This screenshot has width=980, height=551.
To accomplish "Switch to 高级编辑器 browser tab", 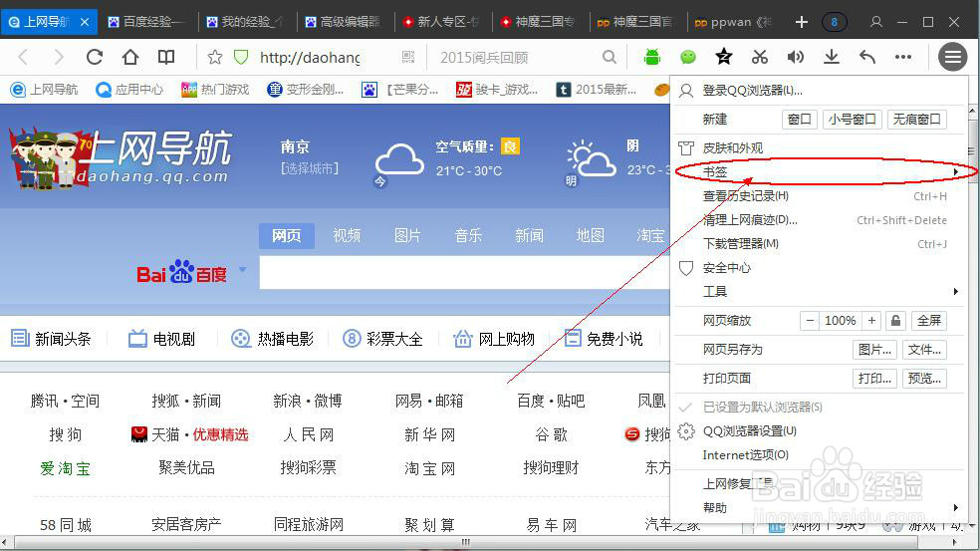I will click(x=345, y=22).
